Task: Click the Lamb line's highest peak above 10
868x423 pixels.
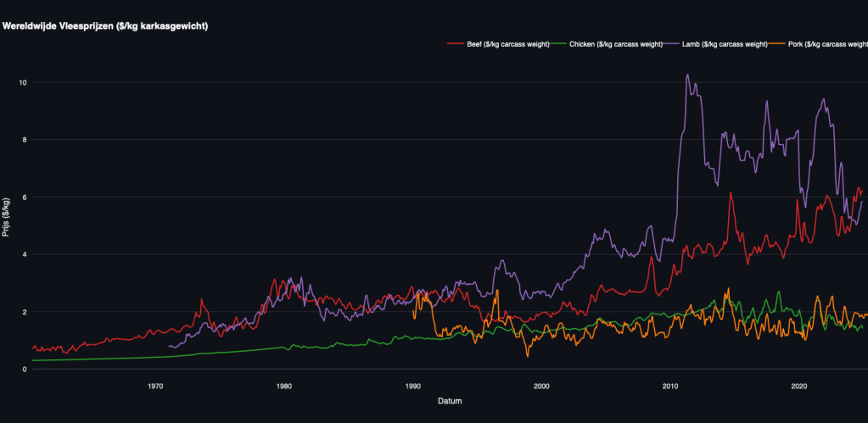Action: pyautogui.click(x=687, y=75)
